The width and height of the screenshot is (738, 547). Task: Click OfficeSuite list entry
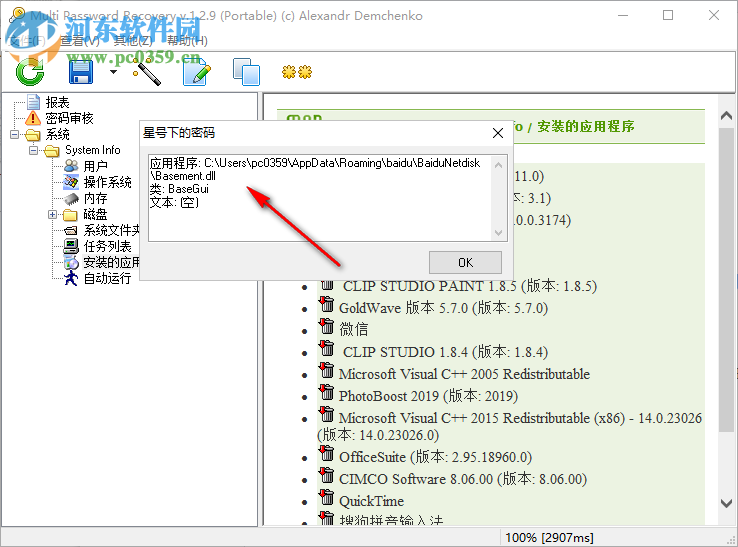click(435, 458)
